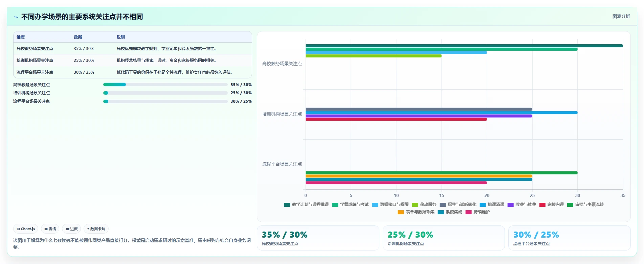Screen dimensions: 644x264
Task: Toggle 移动服务 legend series
Action: click(x=424, y=205)
